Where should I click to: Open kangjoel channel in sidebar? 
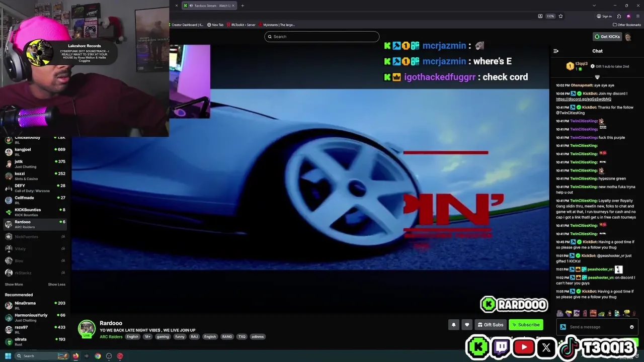[35, 151]
